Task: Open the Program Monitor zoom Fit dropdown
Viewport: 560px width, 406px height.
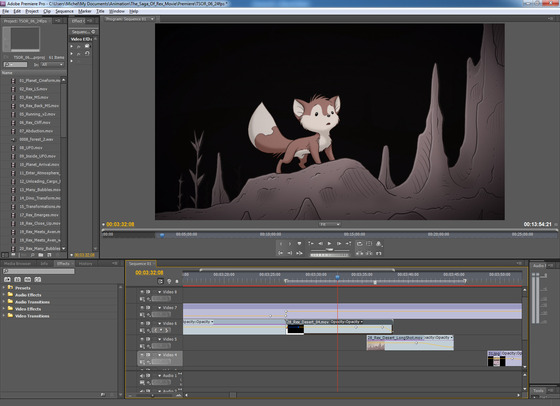Action: tap(329, 224)
